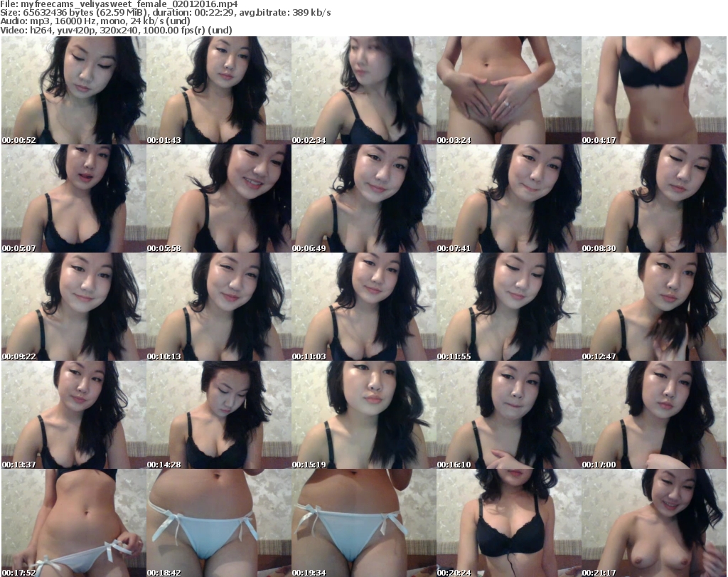The image size is (728, 577).
Task: Open the frame stamped 00:20:24
Action: point(509,523)
